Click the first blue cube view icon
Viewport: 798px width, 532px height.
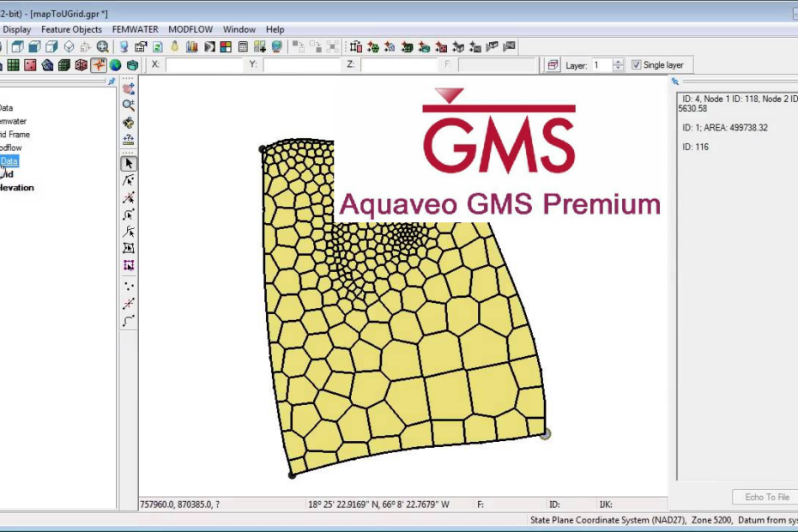18,47
